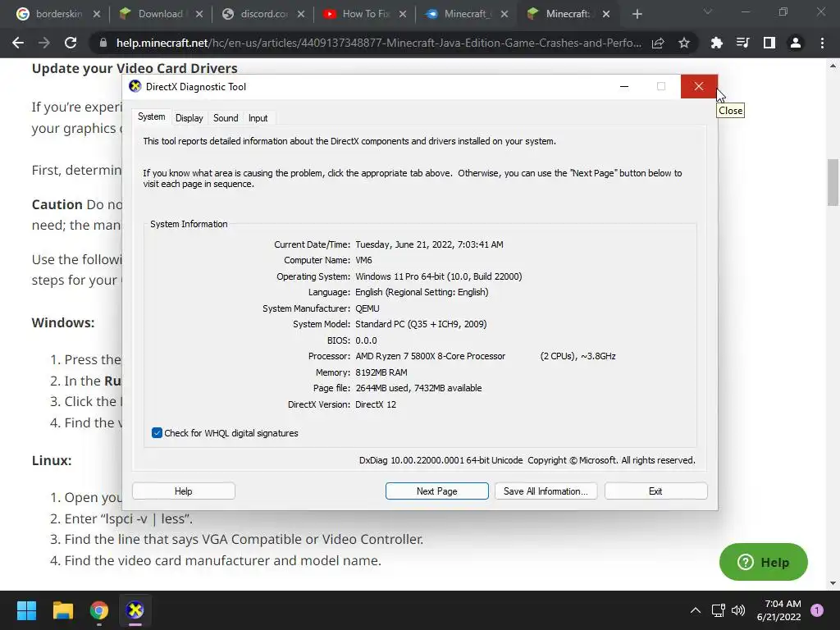
Task: Open the Windows Start menu
Action: coord(26,609)
